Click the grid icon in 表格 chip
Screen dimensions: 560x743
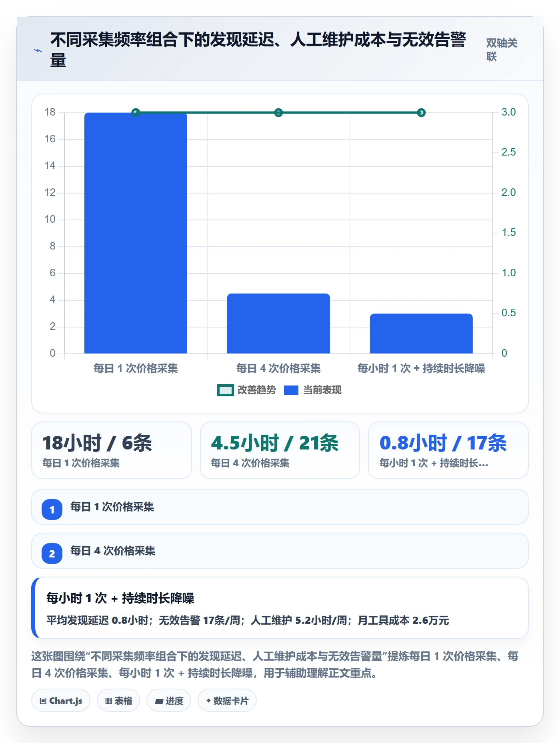[x=108, y=701]
